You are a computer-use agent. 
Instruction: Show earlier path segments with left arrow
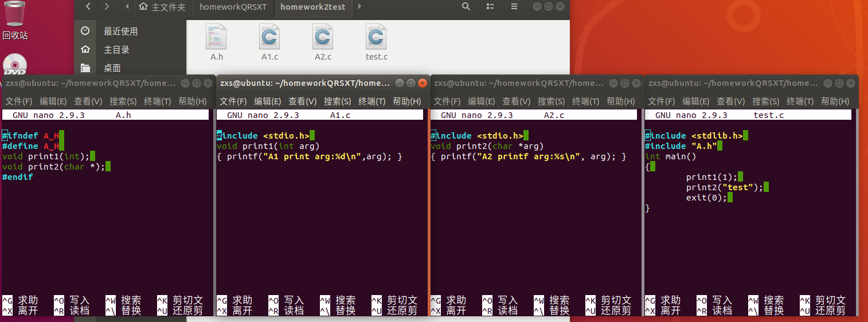(x=127, y=7)
